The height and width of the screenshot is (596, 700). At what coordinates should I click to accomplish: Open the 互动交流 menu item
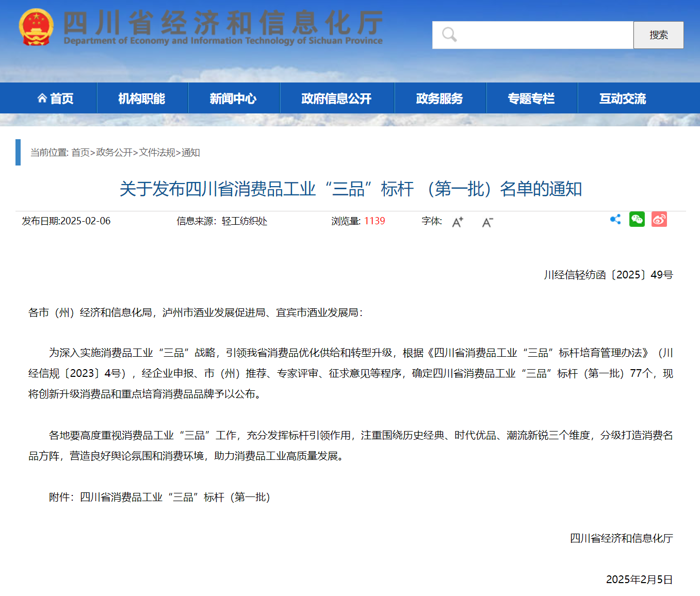pyautogui.click(x=623, y=98)
